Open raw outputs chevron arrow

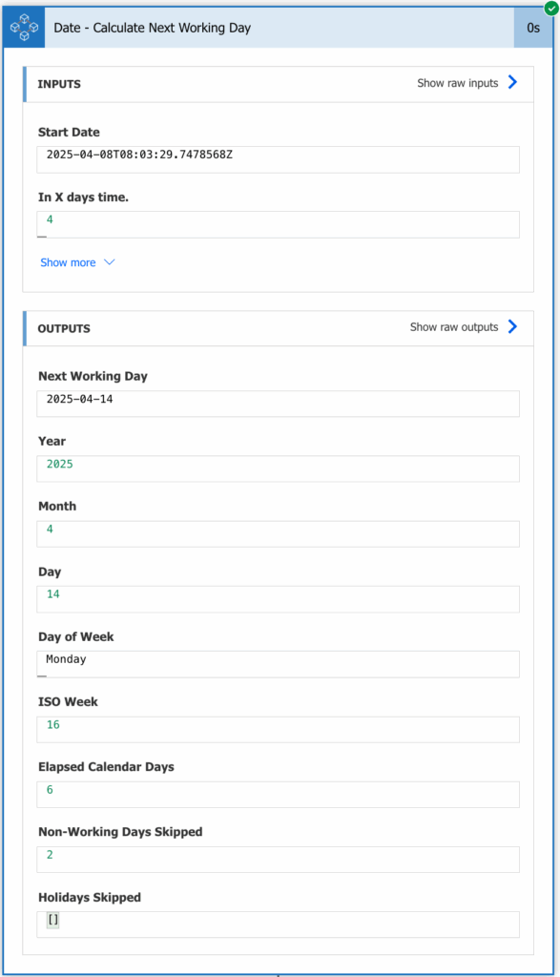coord(512,326)
